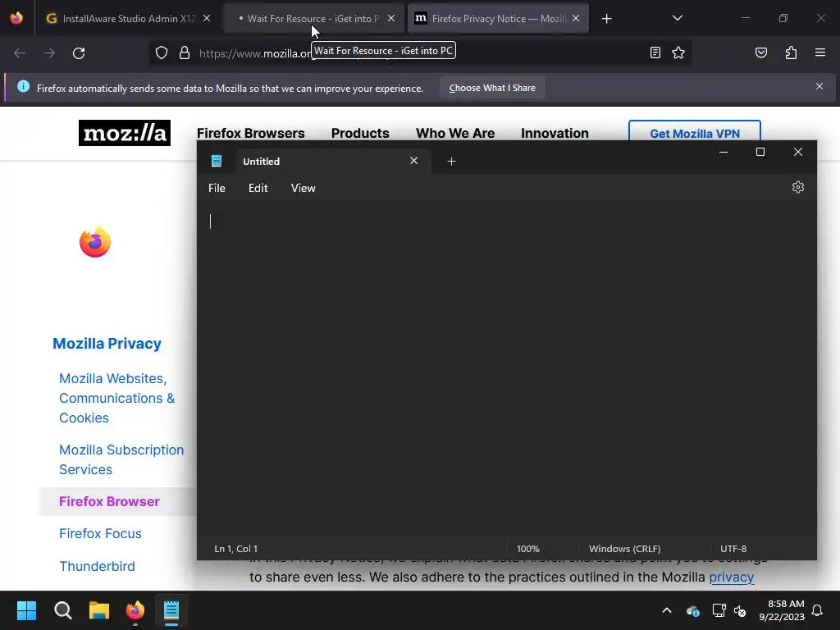Screen dimensions: 840x630
Task: Open Mozilla Subscription Services link
Action: coord(121,459)
